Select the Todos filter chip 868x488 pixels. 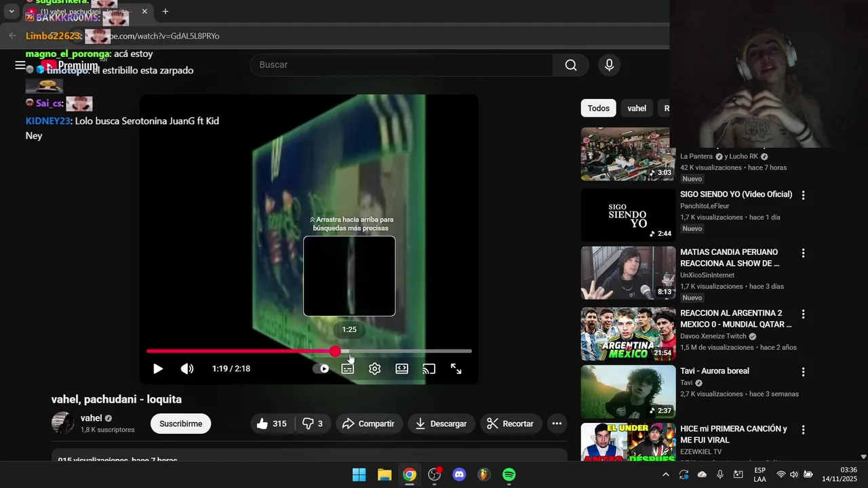[598, 108]
